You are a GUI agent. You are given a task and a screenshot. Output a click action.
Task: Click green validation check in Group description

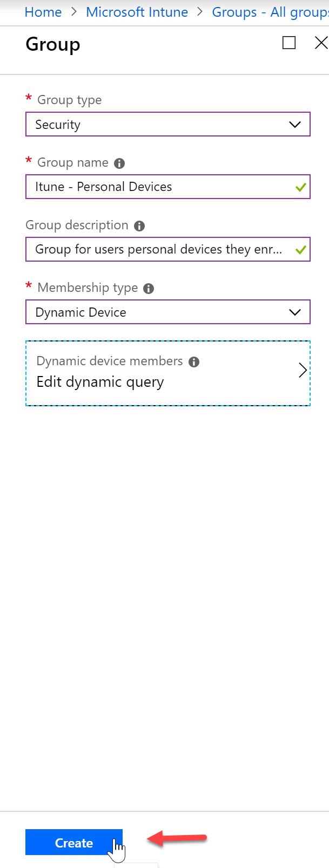(x=301, y=250)
